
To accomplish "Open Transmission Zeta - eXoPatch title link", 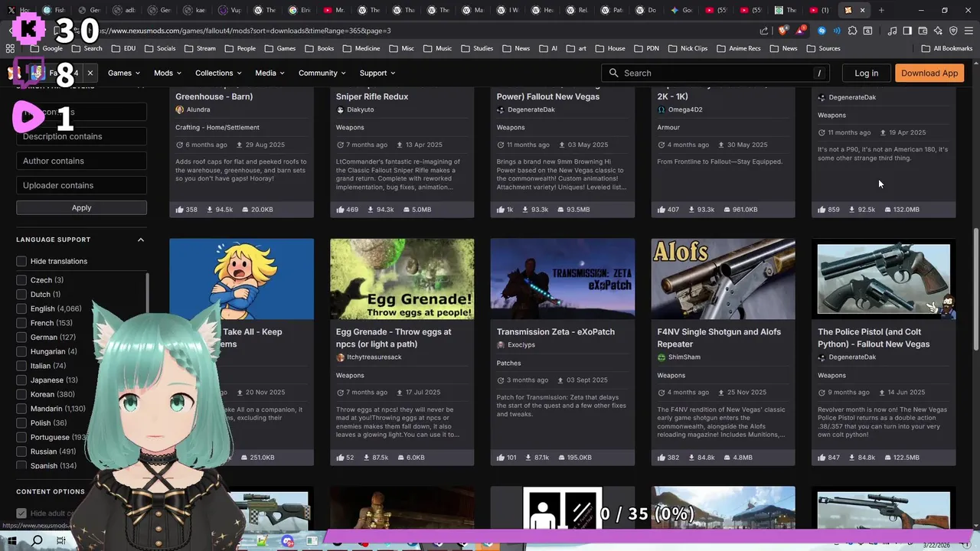I will [x=555, y=331].
